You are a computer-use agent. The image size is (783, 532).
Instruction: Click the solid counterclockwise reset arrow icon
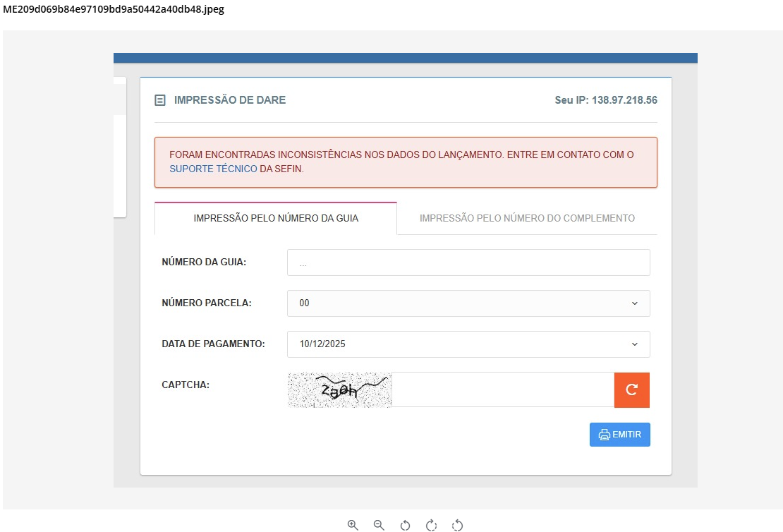[405, 525]
